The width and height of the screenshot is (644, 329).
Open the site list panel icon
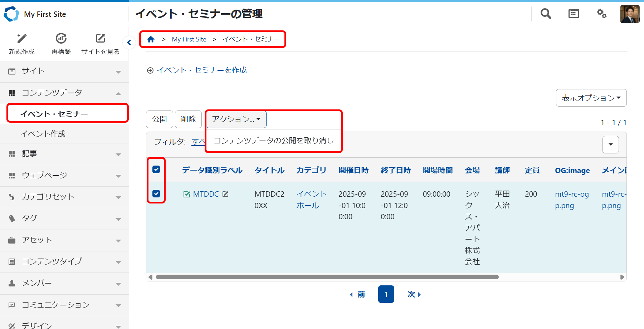(574, 14)
